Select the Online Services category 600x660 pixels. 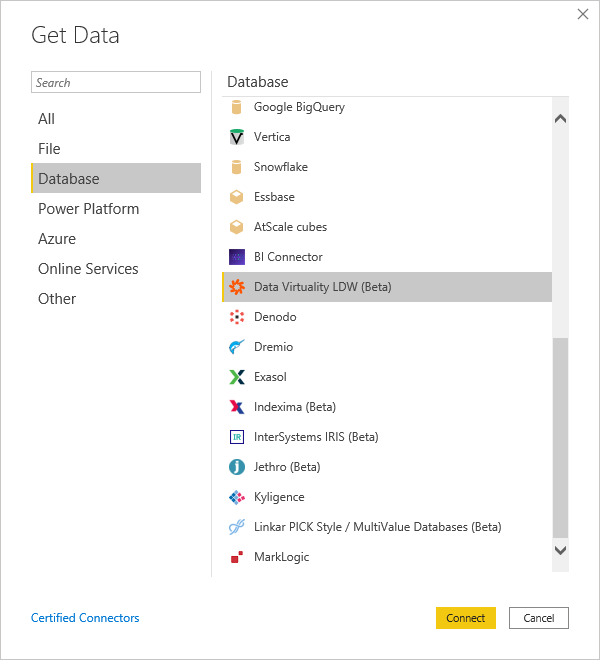pos(88,269)
